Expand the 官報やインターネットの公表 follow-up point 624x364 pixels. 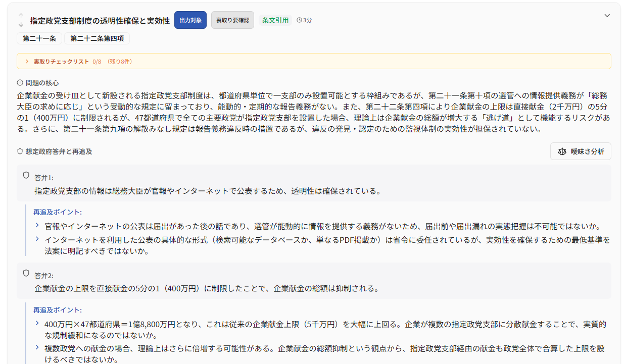[37, 226]
